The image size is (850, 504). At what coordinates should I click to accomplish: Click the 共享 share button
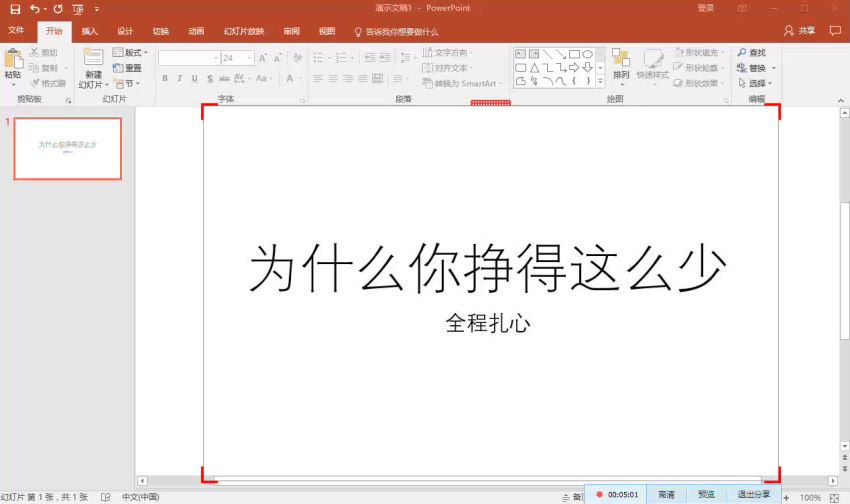(x=800, y=31)
